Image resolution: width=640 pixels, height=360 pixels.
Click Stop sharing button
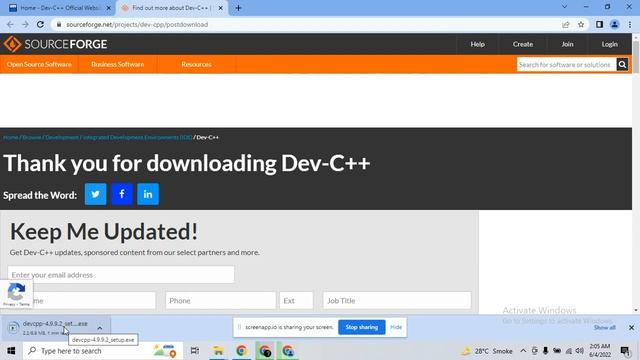(362, 327)
